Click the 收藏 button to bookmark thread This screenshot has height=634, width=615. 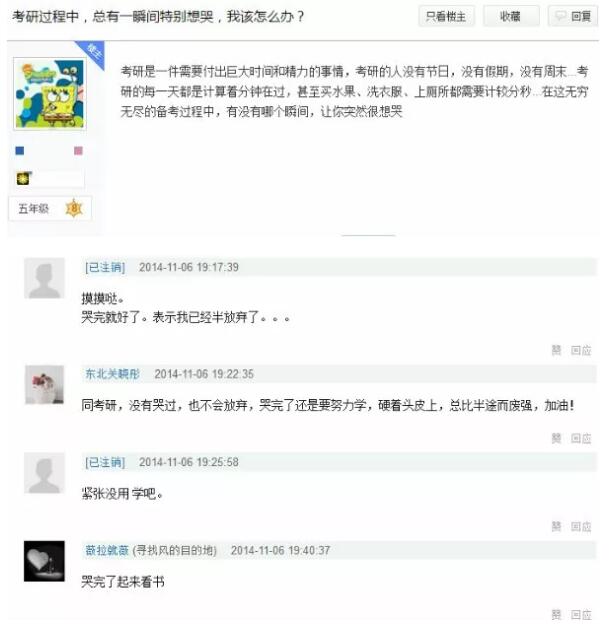511,17
